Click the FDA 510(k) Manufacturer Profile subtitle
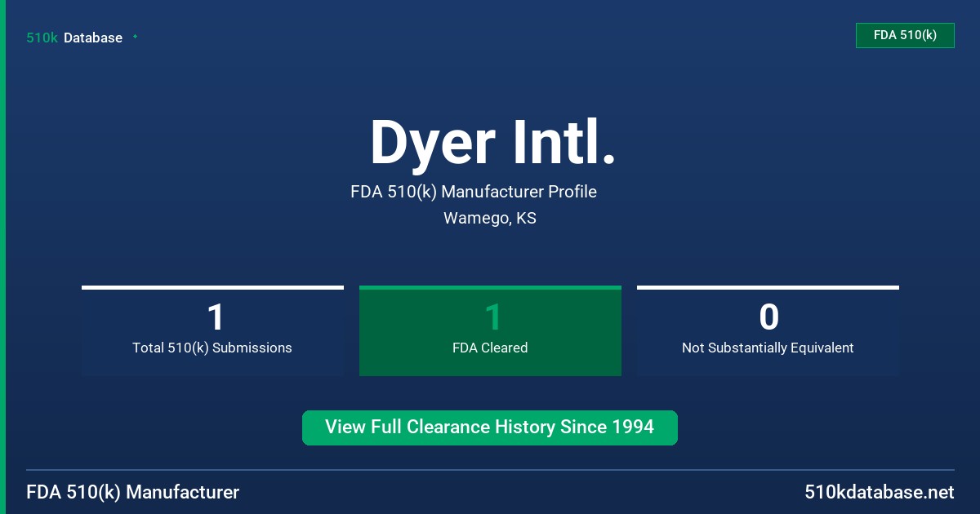Screen dimensions: 980x514 (474, 192)
